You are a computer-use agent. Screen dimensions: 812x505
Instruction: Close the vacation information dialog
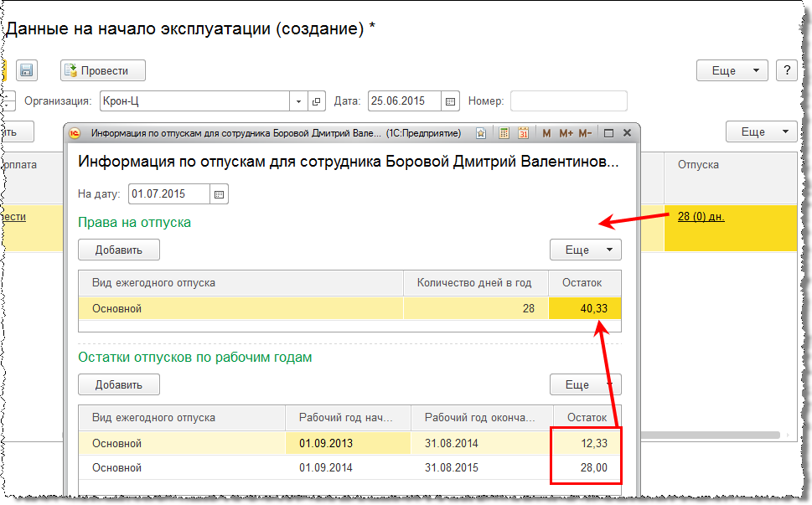pyautogui.click(x=627, y=133)
